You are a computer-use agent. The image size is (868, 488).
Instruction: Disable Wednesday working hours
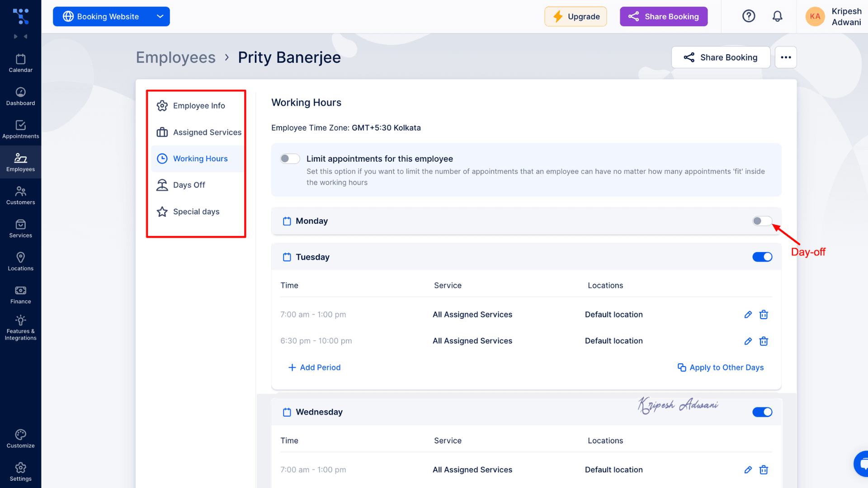pos(762,412)
